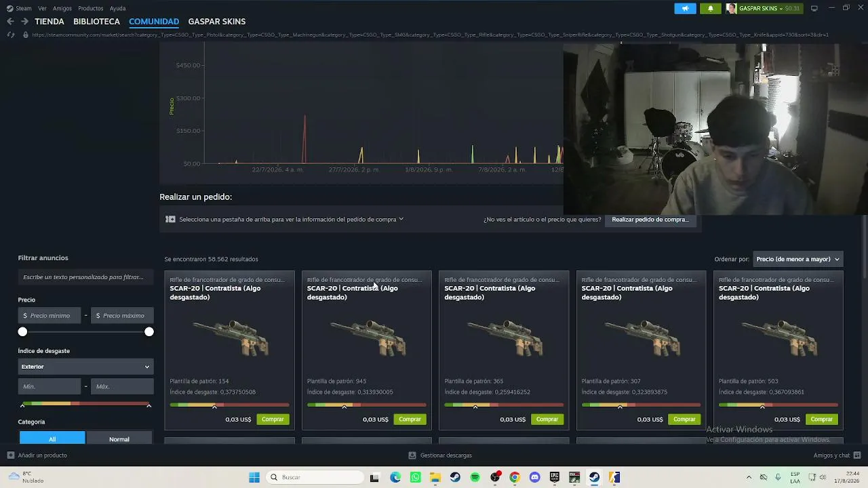Switch to the COMUNIDAD tab
This screenshot has height=488, width=868.
tap(154, 22)
